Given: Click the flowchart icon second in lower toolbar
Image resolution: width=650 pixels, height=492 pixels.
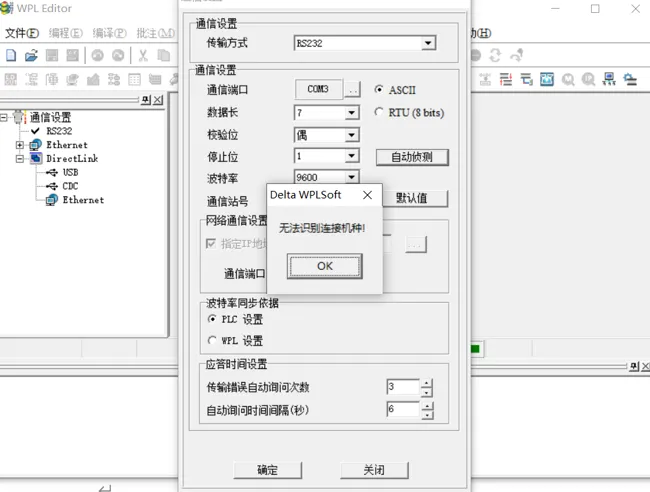Looking at the screenshot, I should (31, 79).
